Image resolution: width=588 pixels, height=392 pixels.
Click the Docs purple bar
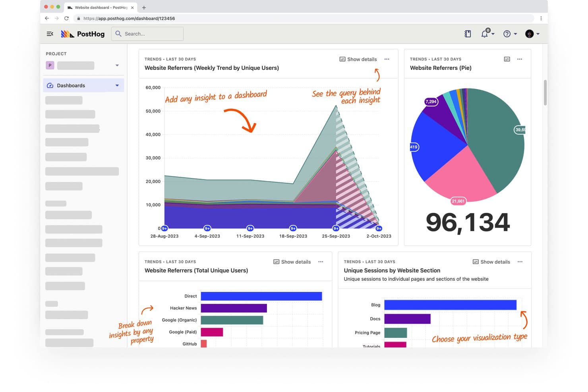[408, 319]
